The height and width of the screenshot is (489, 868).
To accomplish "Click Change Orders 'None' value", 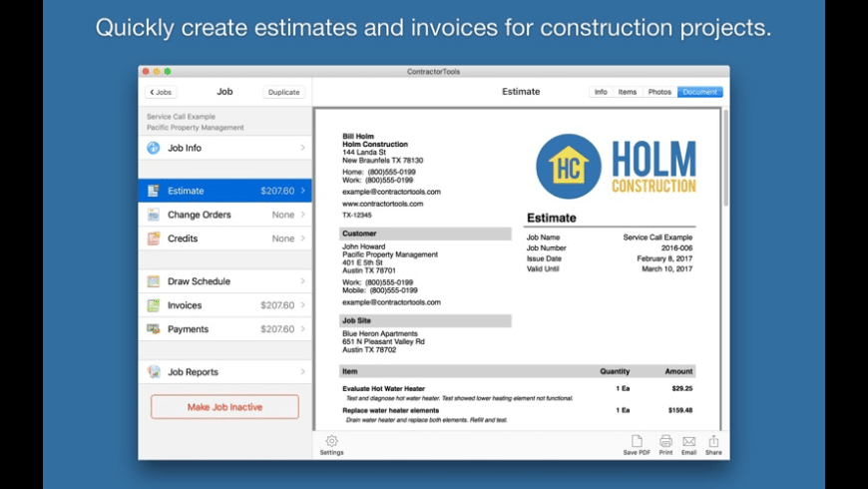I will (283, 215).
